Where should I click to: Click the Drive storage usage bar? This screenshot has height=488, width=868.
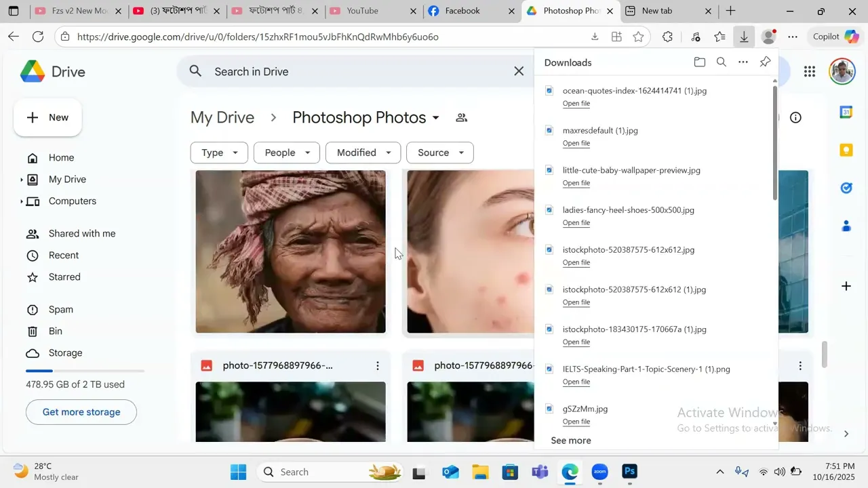coord(85,371)
